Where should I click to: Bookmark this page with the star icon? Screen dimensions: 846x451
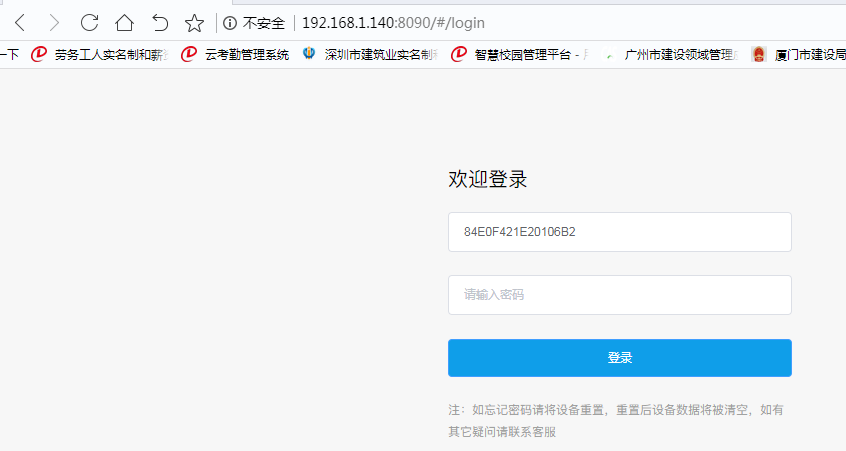point(194,23)
